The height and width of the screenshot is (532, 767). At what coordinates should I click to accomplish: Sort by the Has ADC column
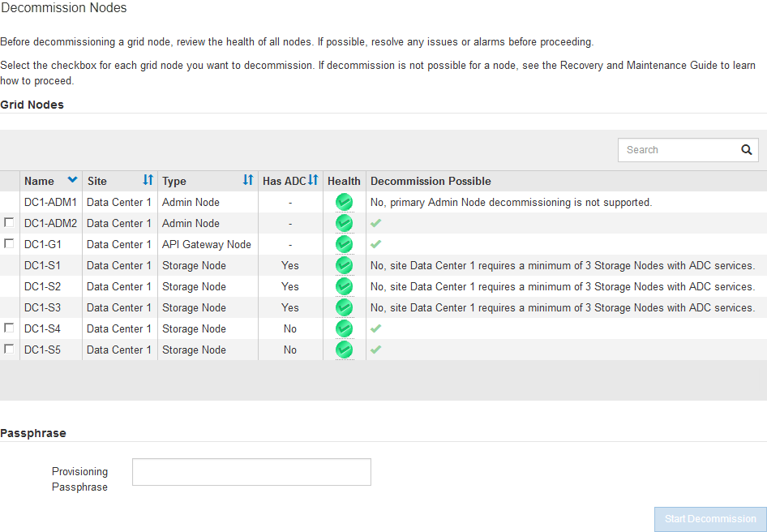(313, 180)
